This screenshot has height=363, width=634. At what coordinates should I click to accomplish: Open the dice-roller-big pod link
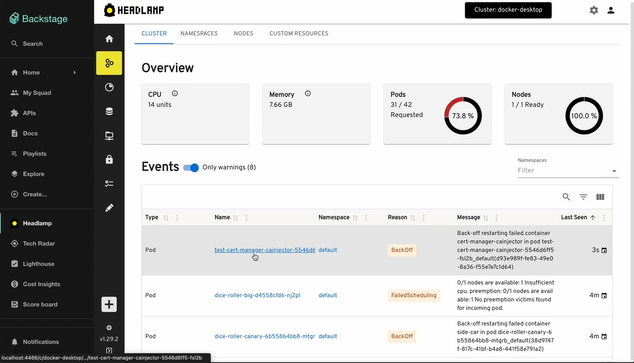click(x=257, y=295)
